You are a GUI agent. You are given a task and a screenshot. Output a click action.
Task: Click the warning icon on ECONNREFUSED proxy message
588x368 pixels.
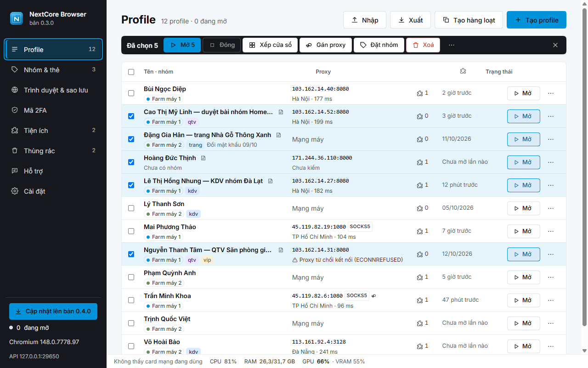pos(295,260)
